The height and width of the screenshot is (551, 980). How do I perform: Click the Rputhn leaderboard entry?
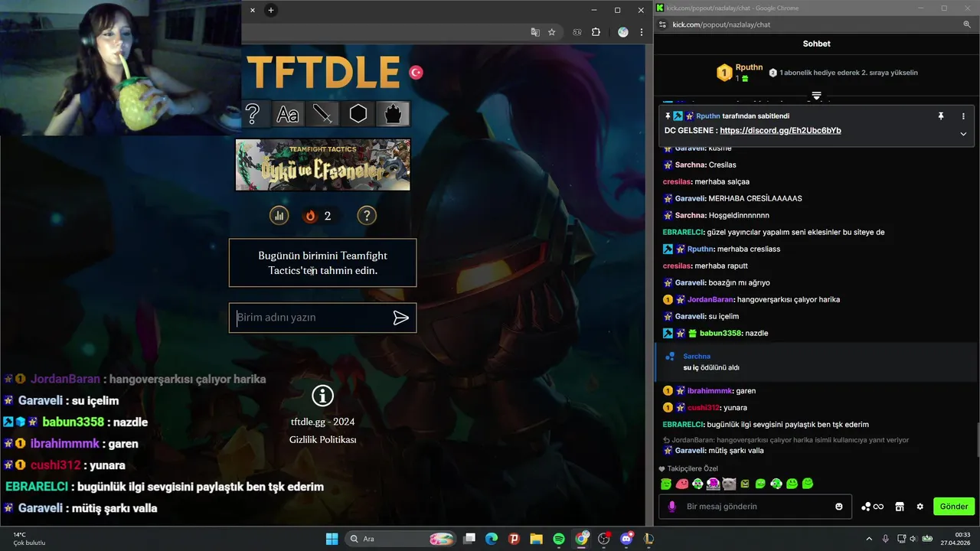[x=740, y=72]
